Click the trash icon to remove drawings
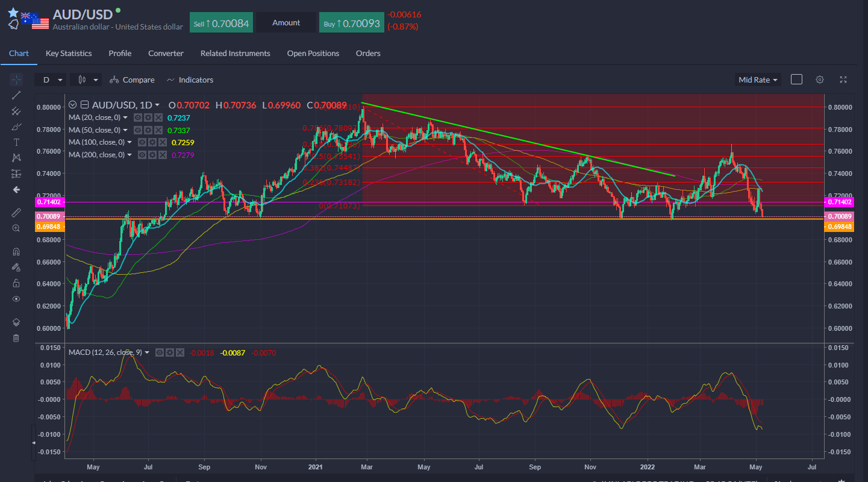Image resolution: width=868 pixels, height=482 pixels. click(16, 338)
